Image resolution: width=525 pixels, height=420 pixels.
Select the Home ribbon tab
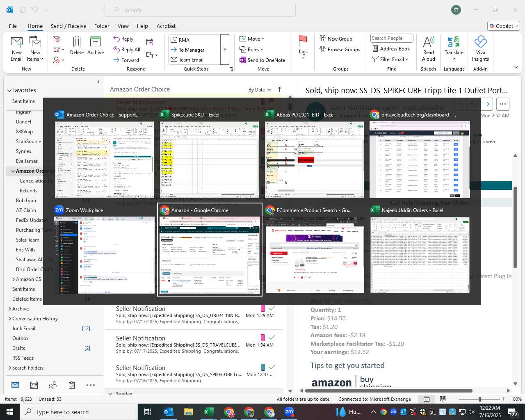click(35, 26)
